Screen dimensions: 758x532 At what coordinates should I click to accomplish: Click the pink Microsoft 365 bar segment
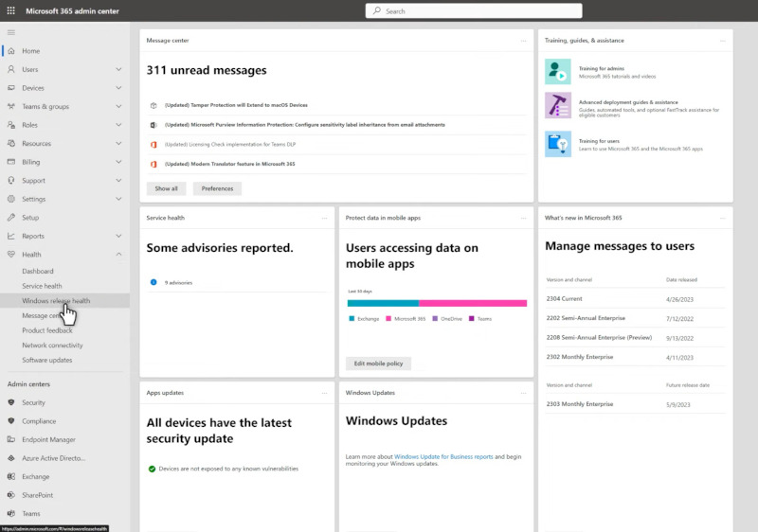[473, 303]
